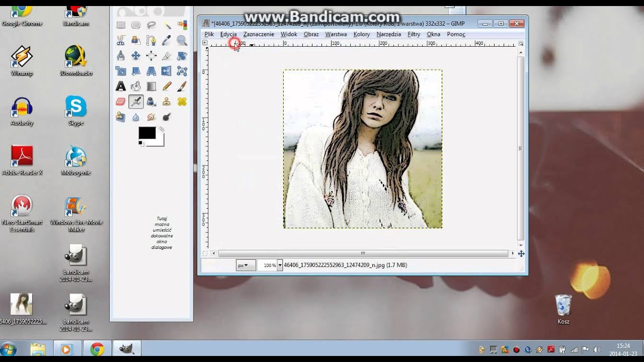644x362 pixels.
Task: Select the Fuzzy Select wand tool
Action: pos(167,25)
